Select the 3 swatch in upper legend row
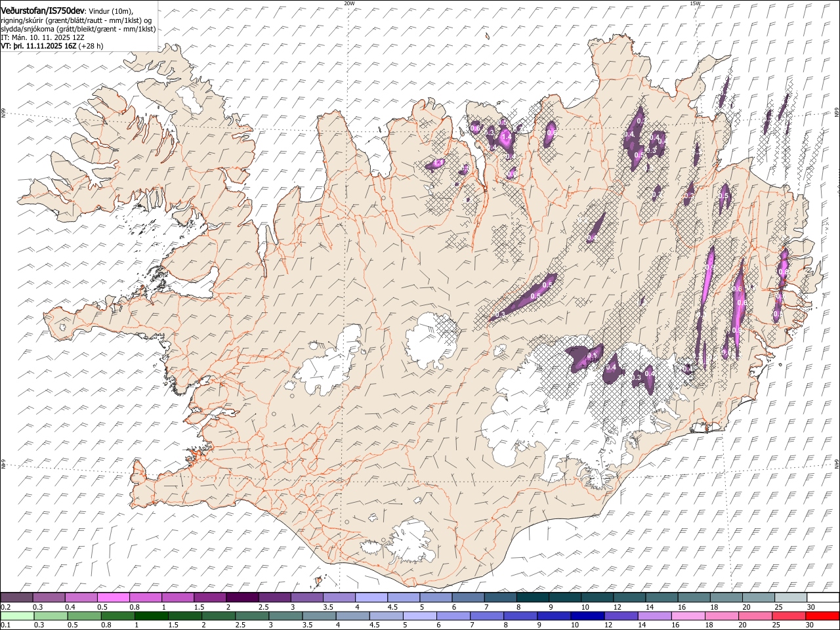The width and height of the screenshot is (840, 630). pyautogui.click(x=306, y=598)
